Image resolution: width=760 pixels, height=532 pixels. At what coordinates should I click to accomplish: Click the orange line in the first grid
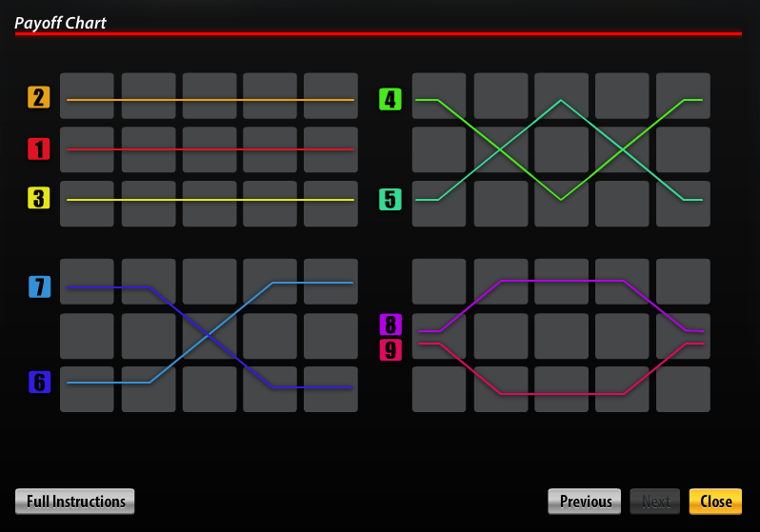tap(210, 99)
